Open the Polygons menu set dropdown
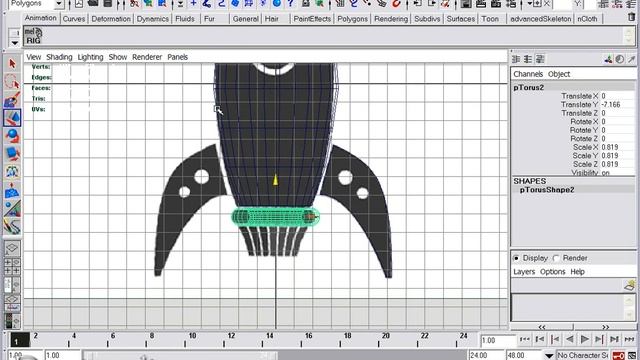This screenshot has width=640, height=360. (58, 4)
